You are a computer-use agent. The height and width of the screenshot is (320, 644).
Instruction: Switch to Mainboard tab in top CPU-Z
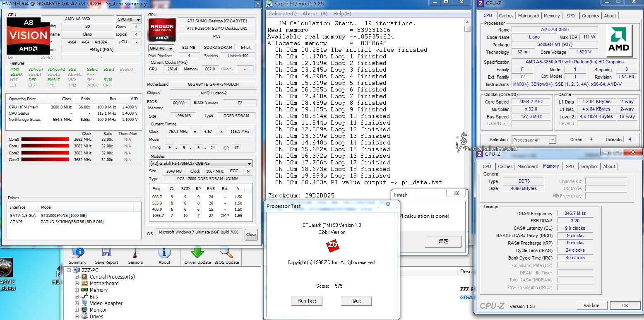(x=529, y=16)
